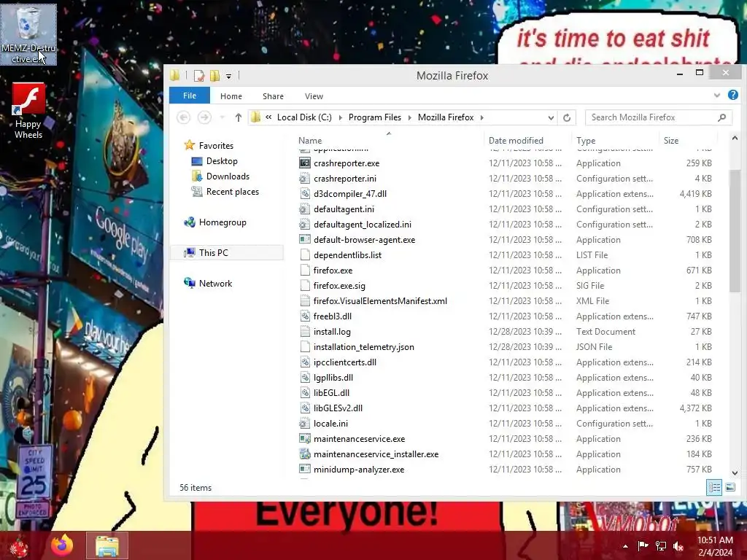Image resolution: width=747 pixels, height=560 pixels.
Task: Go up one folder level
Action: coord(239,117)
